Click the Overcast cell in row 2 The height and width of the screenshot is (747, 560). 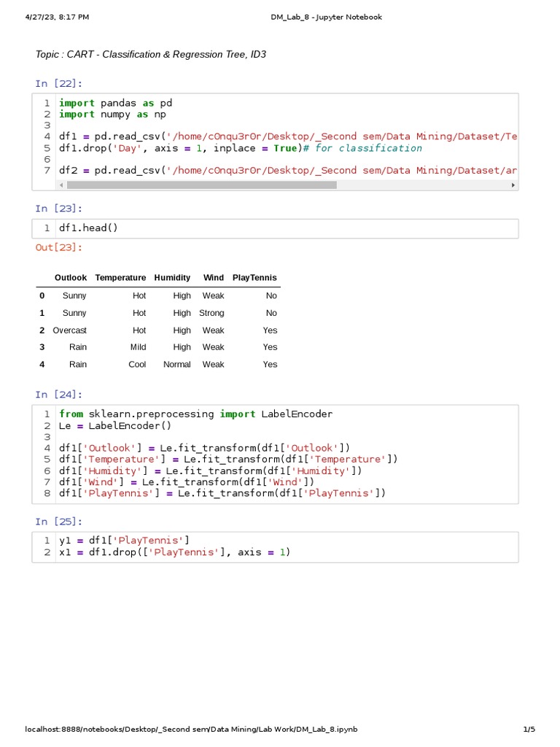pos(69,330)
